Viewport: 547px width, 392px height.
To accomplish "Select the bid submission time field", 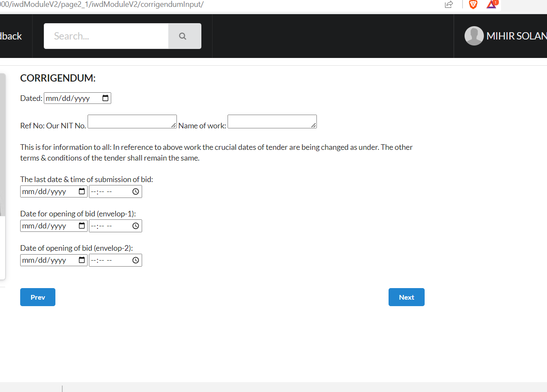I will pos(115,191).
